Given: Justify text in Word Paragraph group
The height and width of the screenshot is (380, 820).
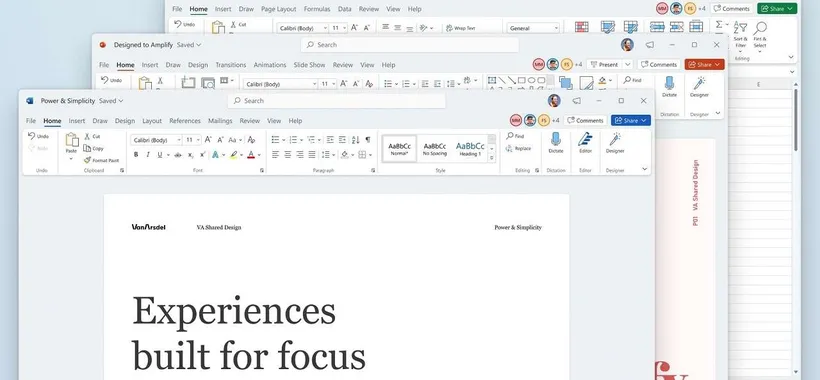Looking at the screenshot, I should click(312, 155).
